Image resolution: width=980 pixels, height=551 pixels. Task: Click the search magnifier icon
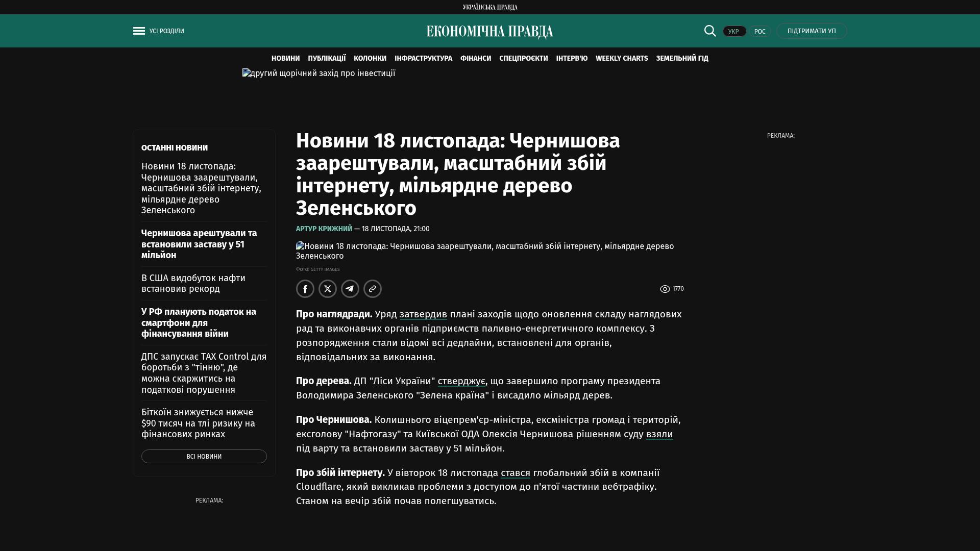[710, 31]
